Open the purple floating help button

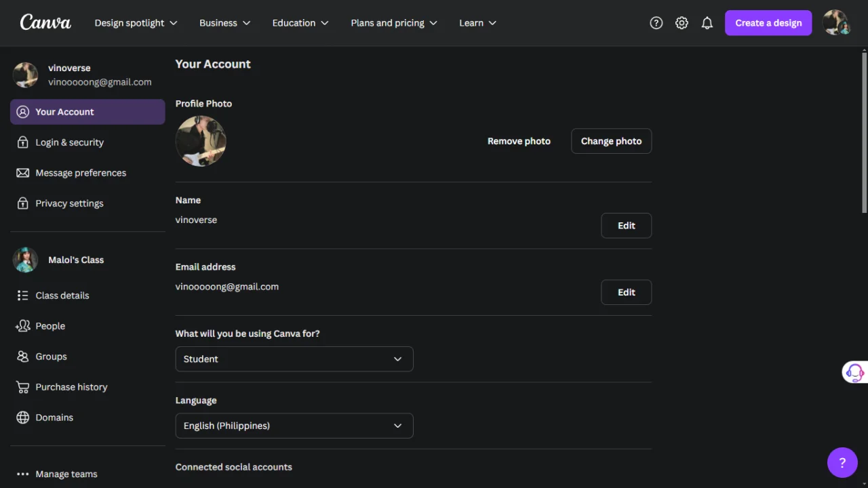coord(842,463)
